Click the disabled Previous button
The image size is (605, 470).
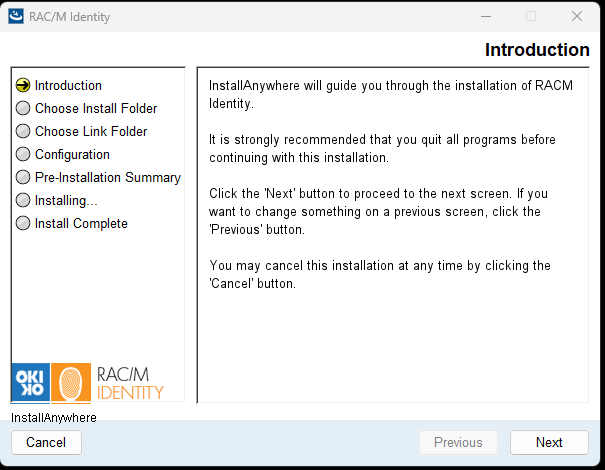[x=458, y=442]
